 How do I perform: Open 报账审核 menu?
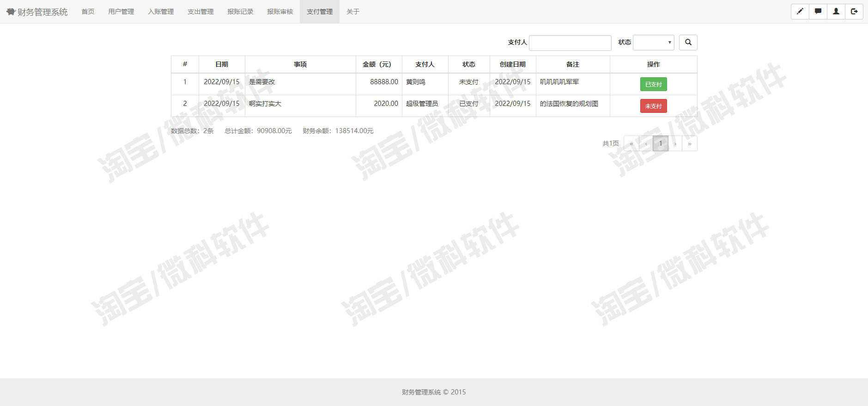pyautogui.click(x=280, y=12)
